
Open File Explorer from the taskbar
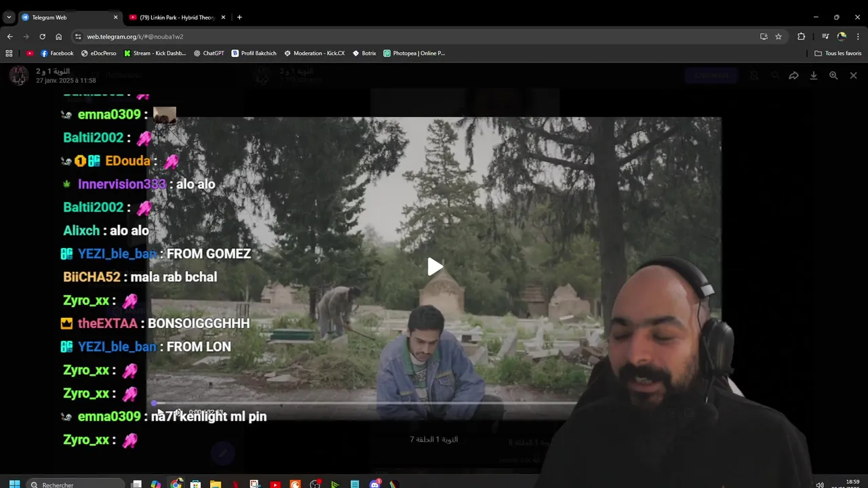(216, 484)
